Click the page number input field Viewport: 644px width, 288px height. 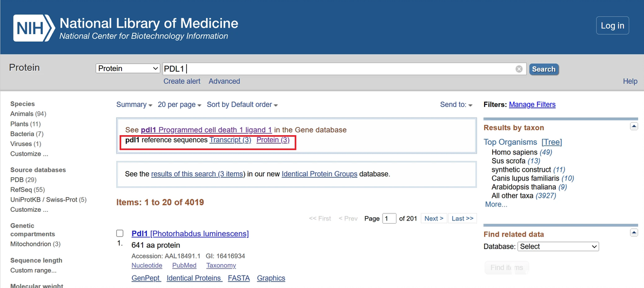389,218
